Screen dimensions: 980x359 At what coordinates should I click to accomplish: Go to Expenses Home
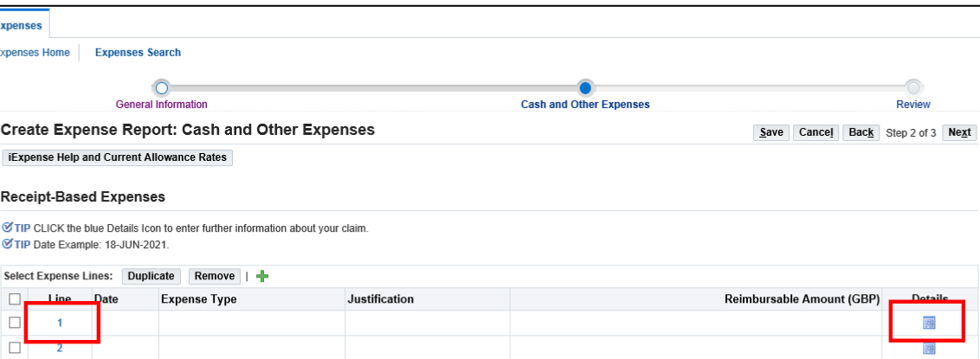(35, 53)
